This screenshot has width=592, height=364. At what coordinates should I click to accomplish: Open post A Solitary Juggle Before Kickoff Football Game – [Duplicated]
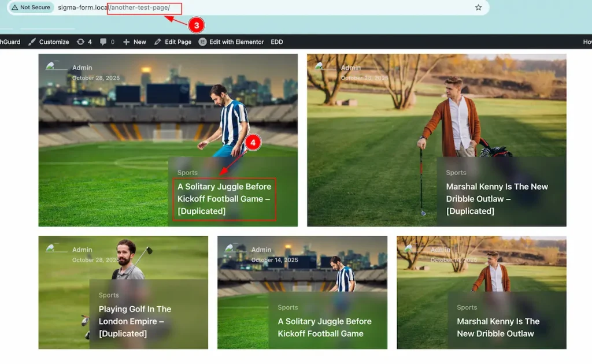(224, 199)
